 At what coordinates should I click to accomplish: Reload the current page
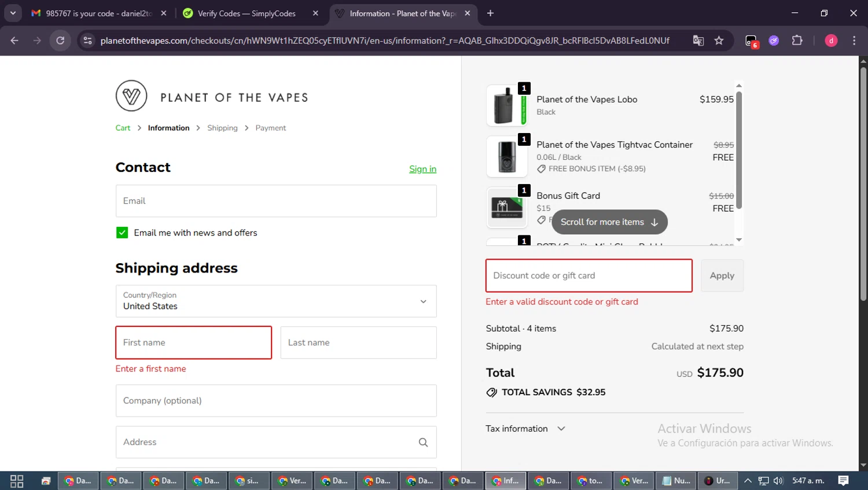[60, 40]
